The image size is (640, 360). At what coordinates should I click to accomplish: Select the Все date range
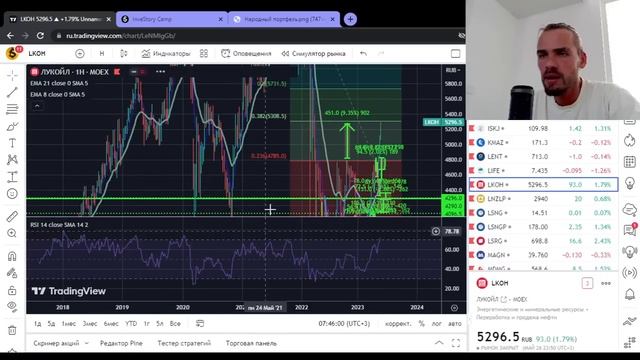click(x=175, y=323)
